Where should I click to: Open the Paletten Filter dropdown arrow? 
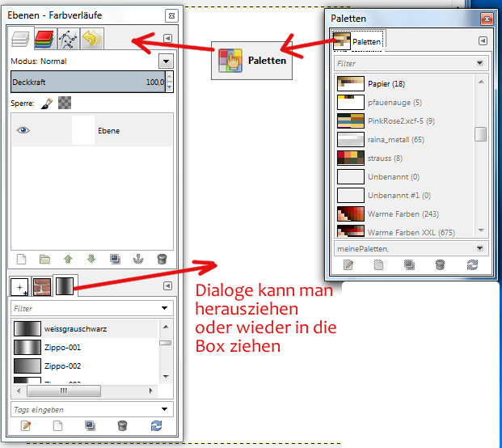[480, 63]
